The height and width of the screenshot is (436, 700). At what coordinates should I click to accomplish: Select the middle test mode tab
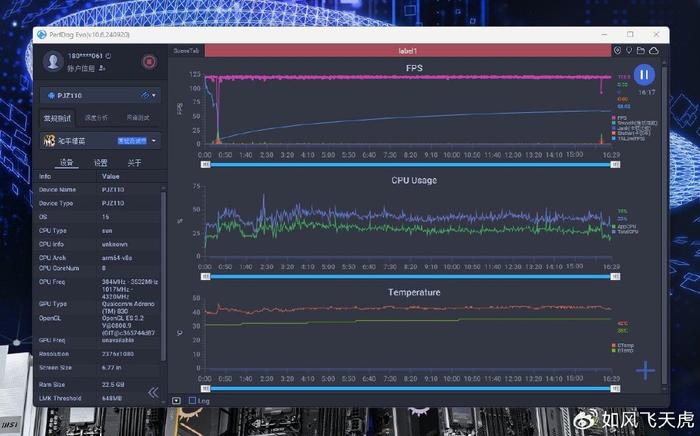click(96, 118)
